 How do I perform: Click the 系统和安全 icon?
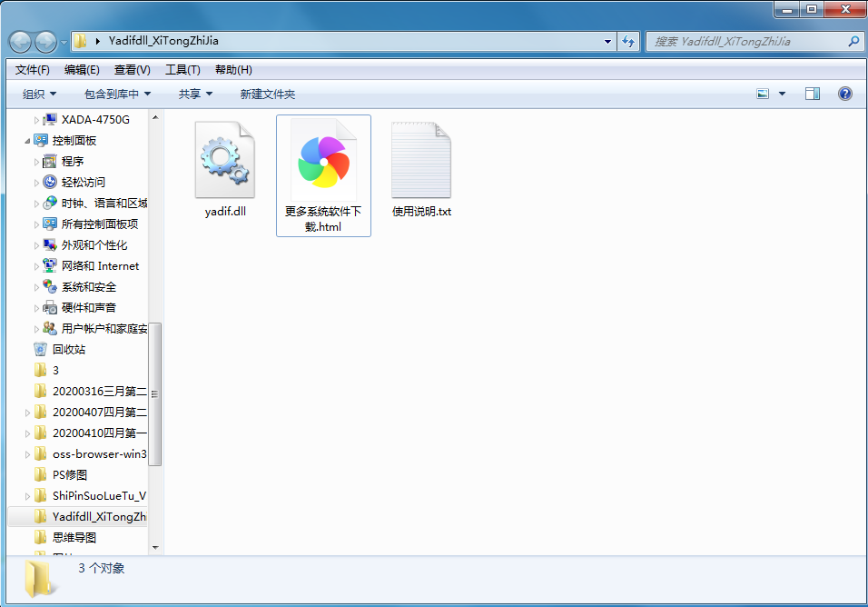tap(50, 287)
